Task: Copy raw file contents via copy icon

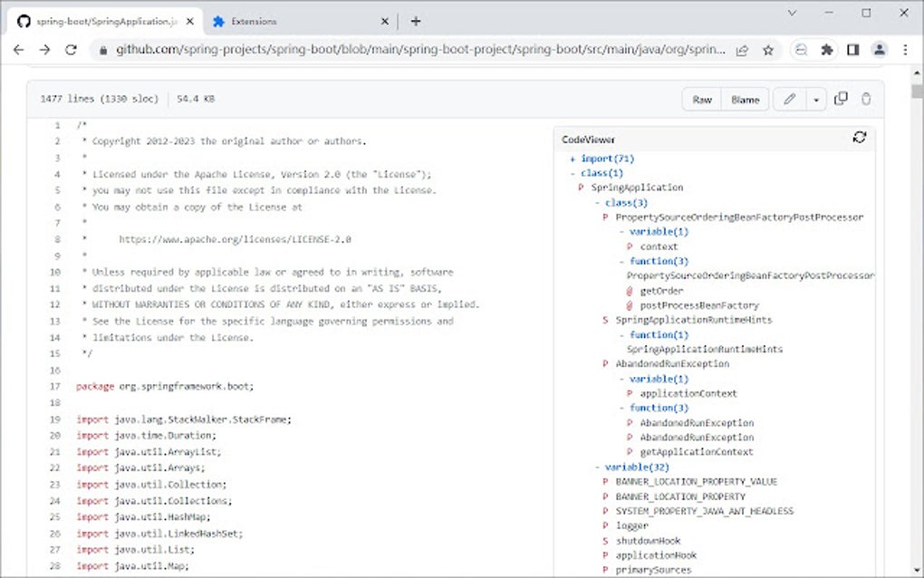Action: [x=841, y=98]
